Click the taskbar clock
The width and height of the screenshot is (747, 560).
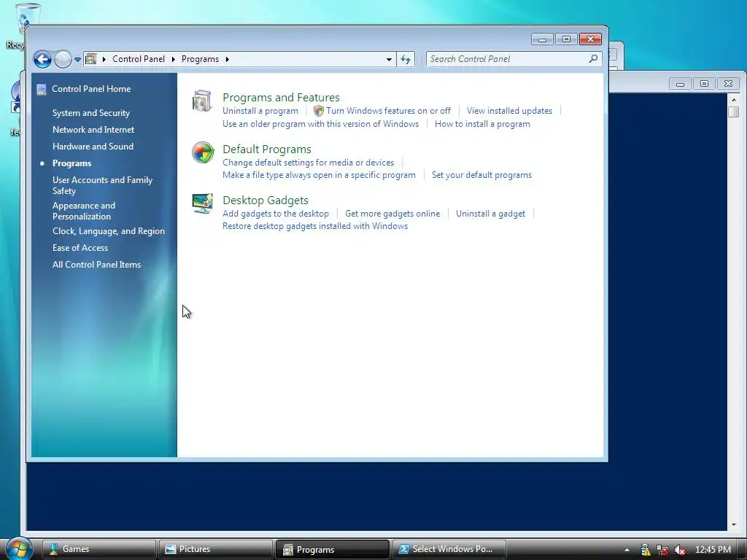713,550
